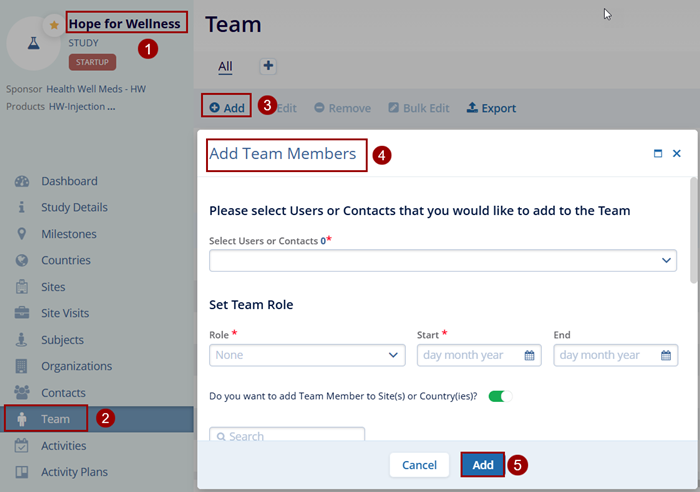Image resolution: width=700 pixels, height=492 pixels.
Task: Expand truncated Products list ellipsis
Action: (x=111, y=107)
